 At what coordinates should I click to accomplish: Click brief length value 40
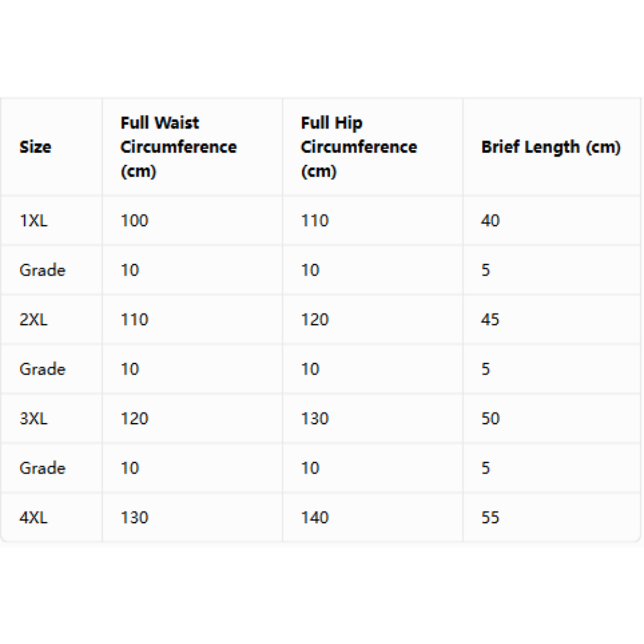(490, 221)
